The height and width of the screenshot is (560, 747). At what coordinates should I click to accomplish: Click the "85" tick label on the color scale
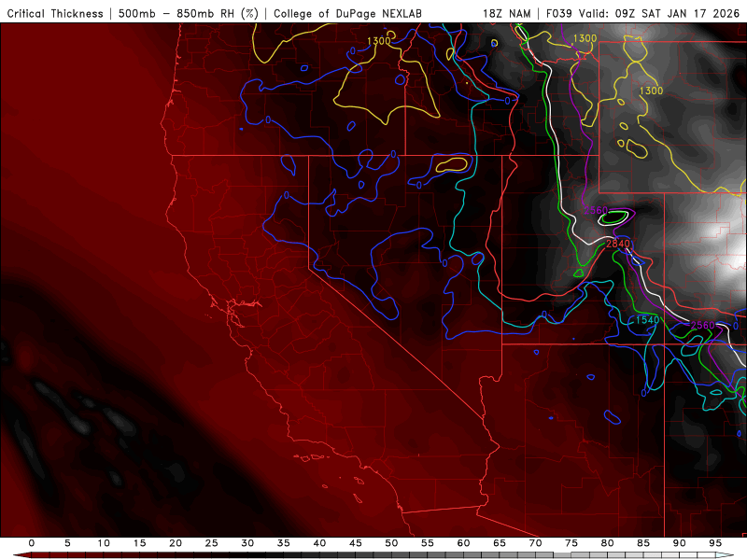pyautogui.click(x=643, y=543)
